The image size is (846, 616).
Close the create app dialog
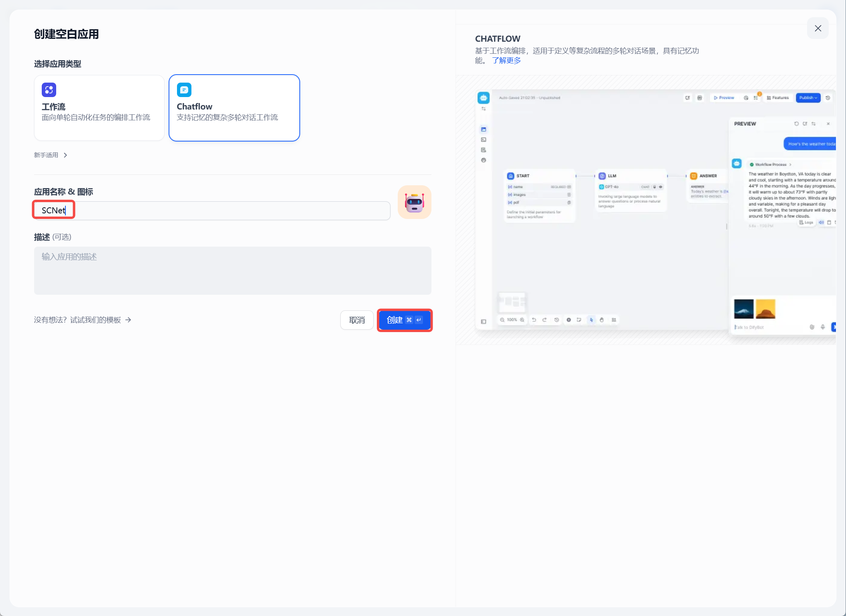click(x=818, y=28)
